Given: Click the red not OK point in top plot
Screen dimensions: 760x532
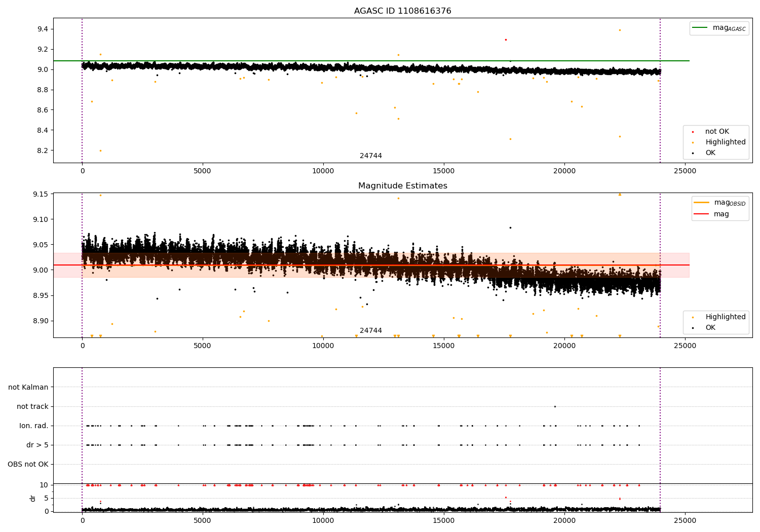Looking at the screenshot, I should click(x=506, y=40).
